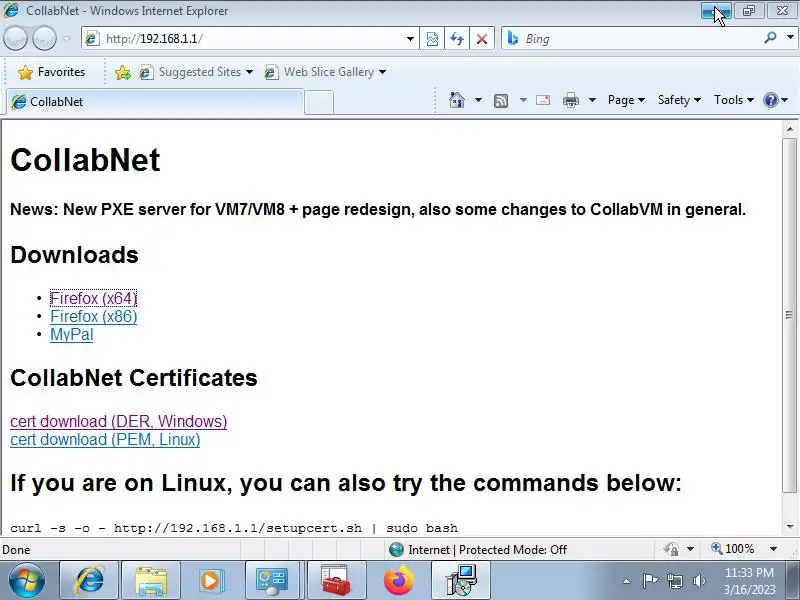
Task: Follow the Firefox (x86) download link
Action: (93, 316)
